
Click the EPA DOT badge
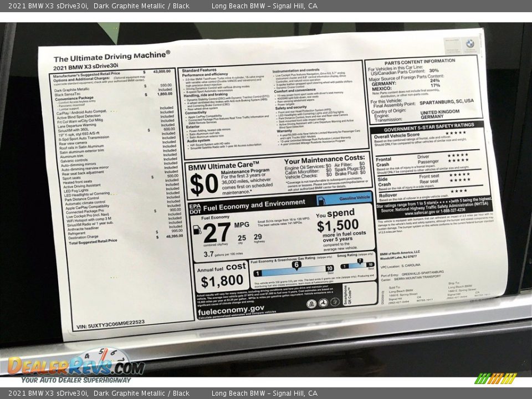[195, 209]
